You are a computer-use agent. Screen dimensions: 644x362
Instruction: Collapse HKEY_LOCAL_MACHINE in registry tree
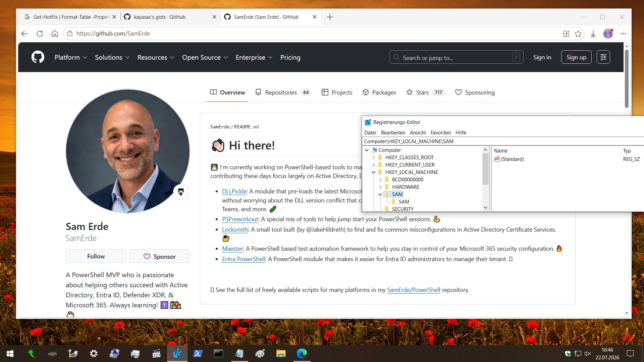point(374,172)
